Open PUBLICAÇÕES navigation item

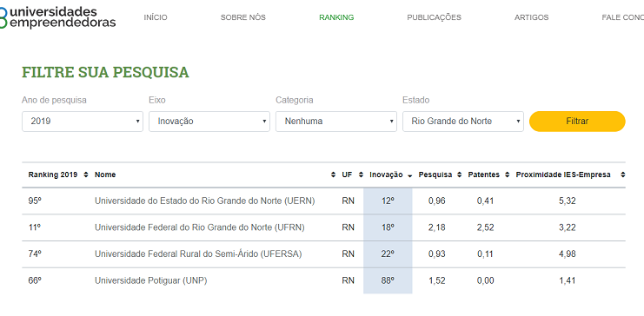[x=435, y=17]
